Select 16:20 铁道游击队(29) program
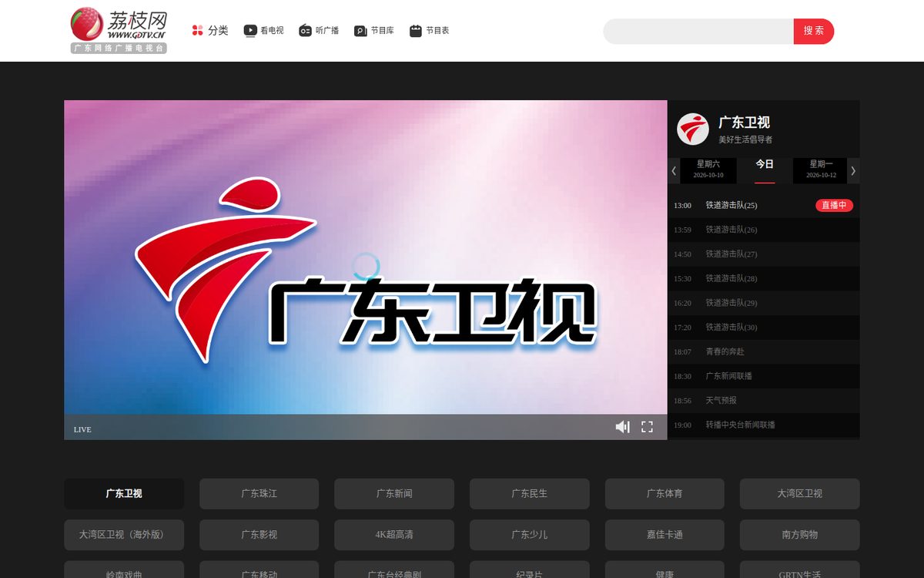The image size is (924, 578). point(764,303)
